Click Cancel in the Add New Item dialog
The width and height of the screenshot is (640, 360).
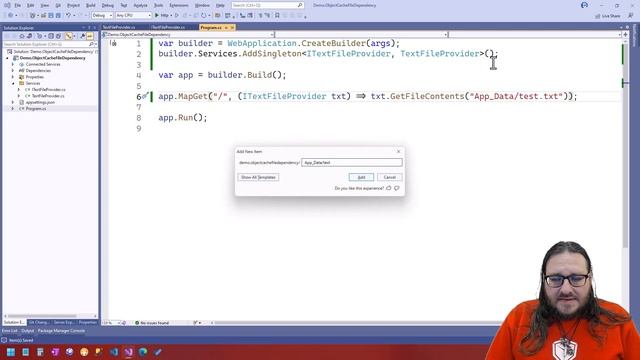pyautogui.click(x=390, y=177)
